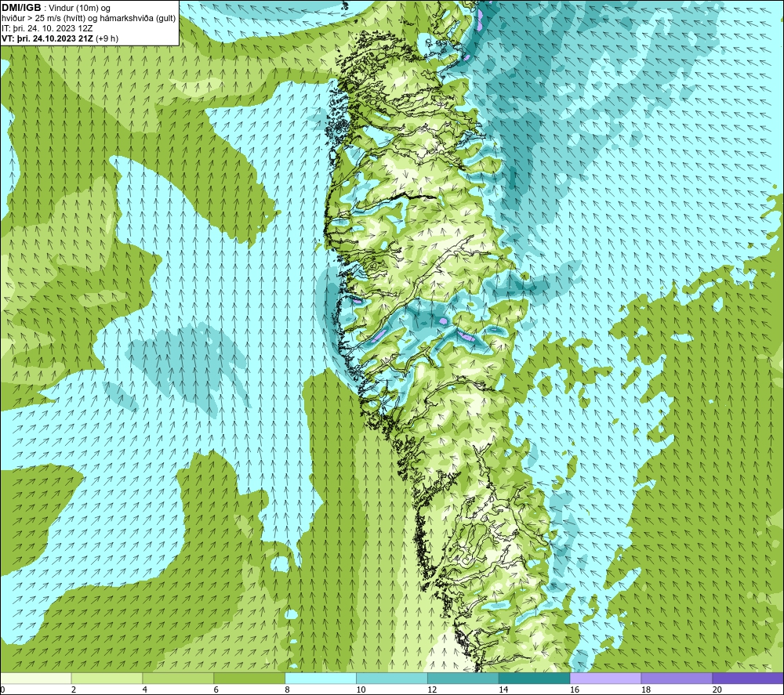
Task: Click the 2–4 m/s legend color swatch
Action: (107, 679)
